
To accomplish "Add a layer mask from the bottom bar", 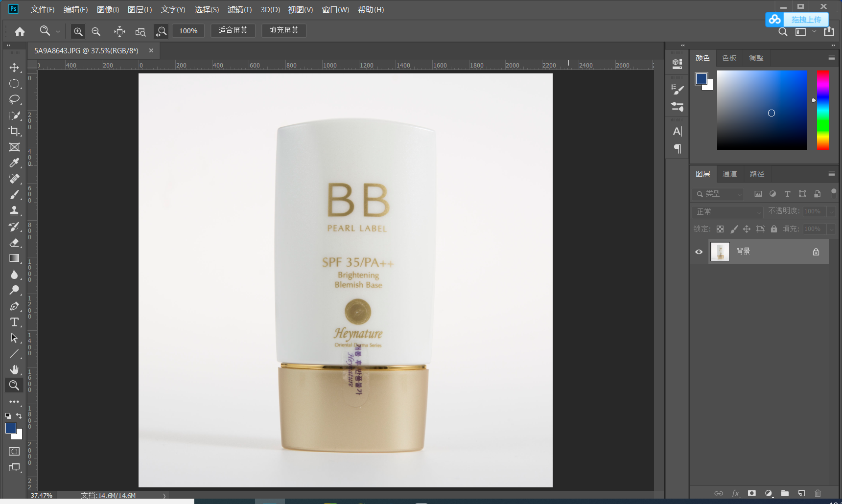I will click(x=752, y=493).
